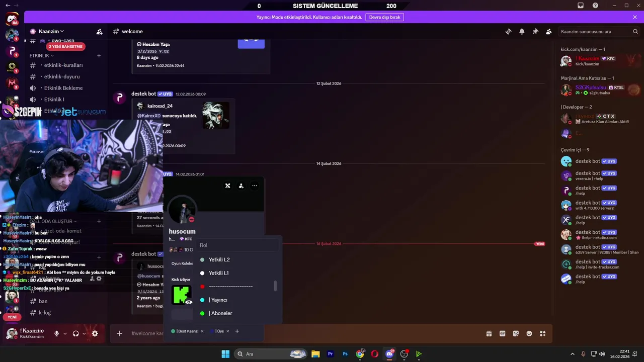Click the more options icon on husocum profile

[255, 186]
